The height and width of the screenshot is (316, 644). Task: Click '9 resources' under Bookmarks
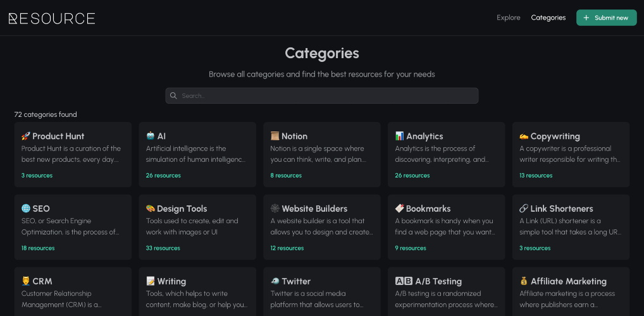pyautogui.click(x=411, y=248)
